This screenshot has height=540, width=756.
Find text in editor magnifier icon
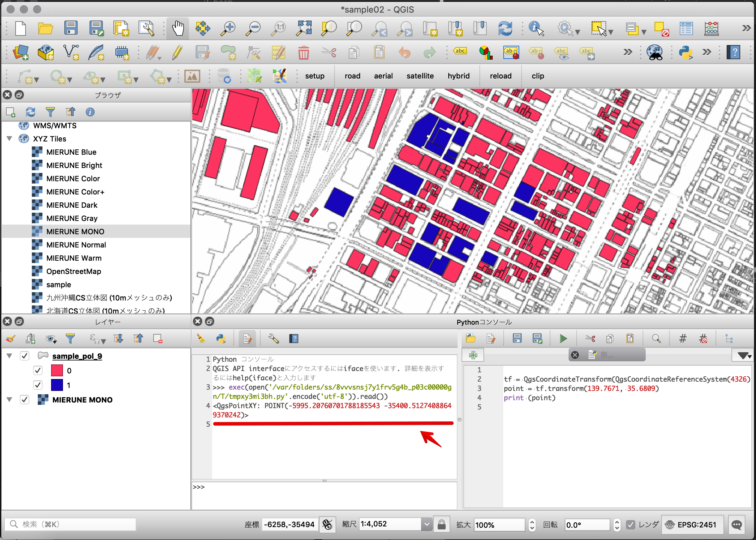click(x=656, y=339)
